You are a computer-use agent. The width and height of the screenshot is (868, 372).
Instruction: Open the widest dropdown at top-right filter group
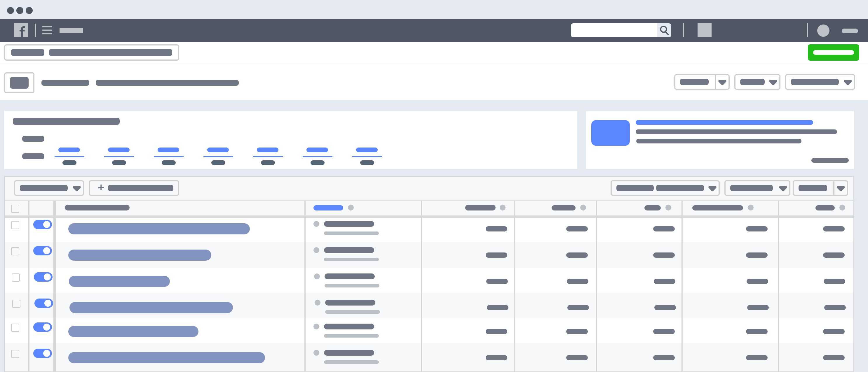tap(820, 82)
